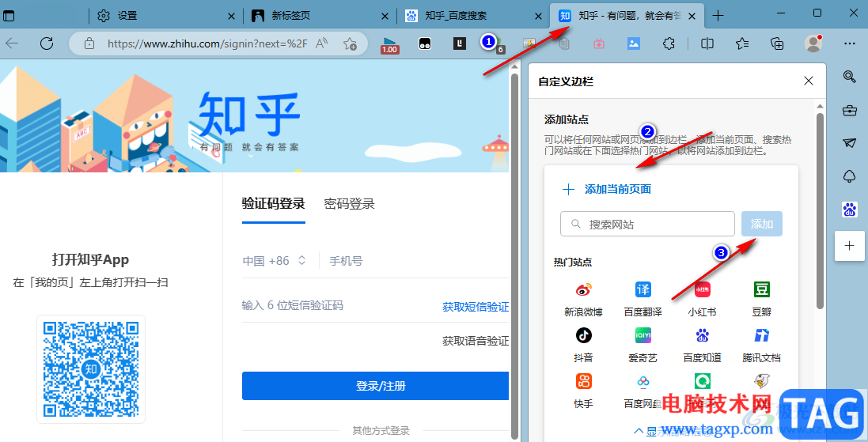Toggle split screen view icon

[x=707, y=43]
